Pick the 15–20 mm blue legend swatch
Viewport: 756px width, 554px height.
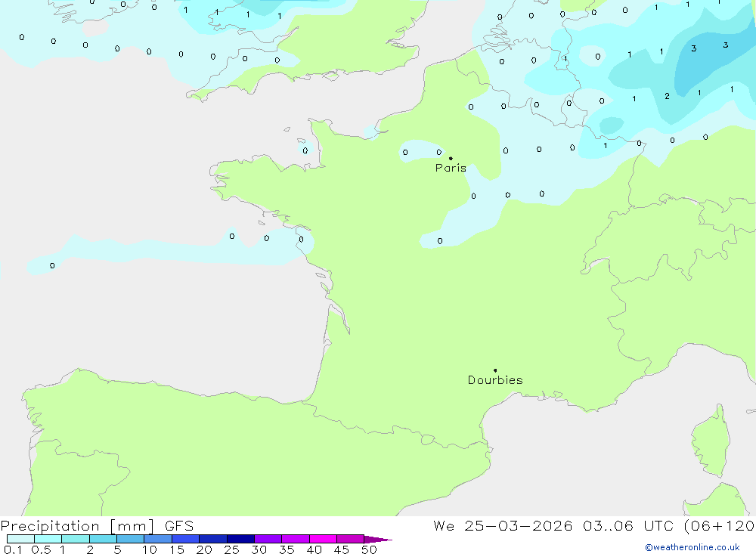pos(186,539)
